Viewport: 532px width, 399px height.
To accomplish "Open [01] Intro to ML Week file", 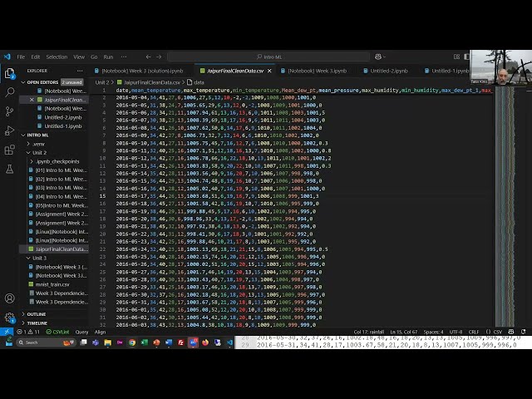I will [61, 170].
